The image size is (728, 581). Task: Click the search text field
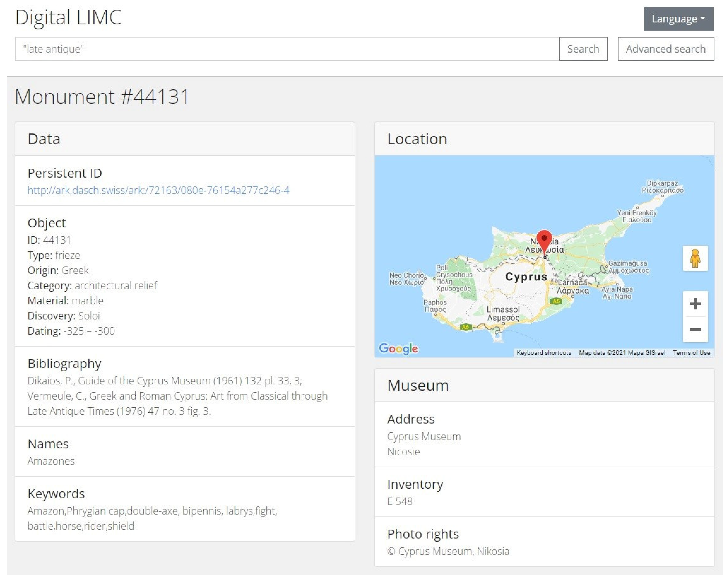(x=287, y=49)
